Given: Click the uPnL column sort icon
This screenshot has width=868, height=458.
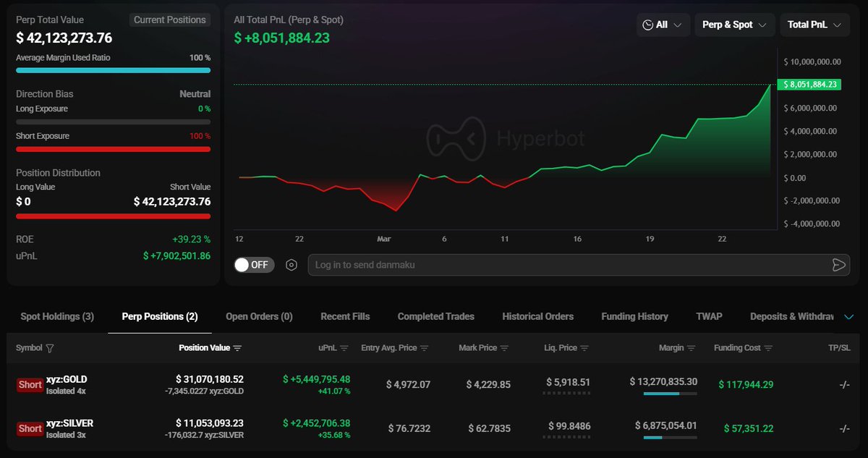Looking at the screenshot, I should (344, 348).
